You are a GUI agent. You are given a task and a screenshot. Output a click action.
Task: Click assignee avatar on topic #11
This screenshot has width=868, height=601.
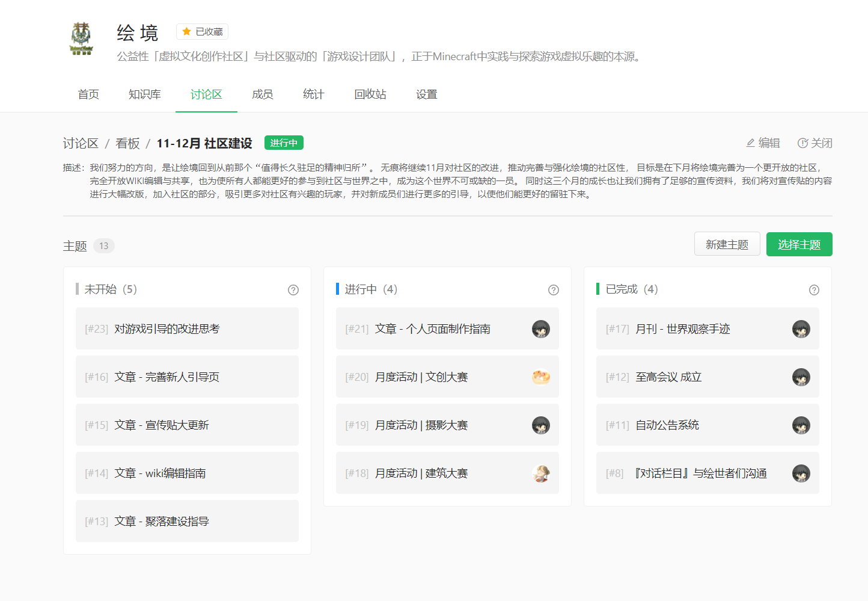coord(801,425)
